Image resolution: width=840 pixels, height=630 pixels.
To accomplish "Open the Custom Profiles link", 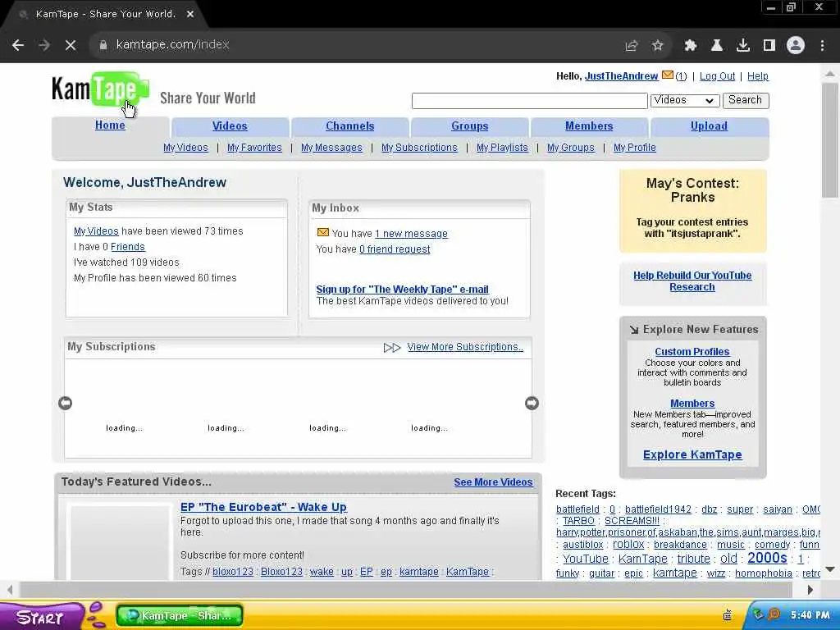I will 692,351.
